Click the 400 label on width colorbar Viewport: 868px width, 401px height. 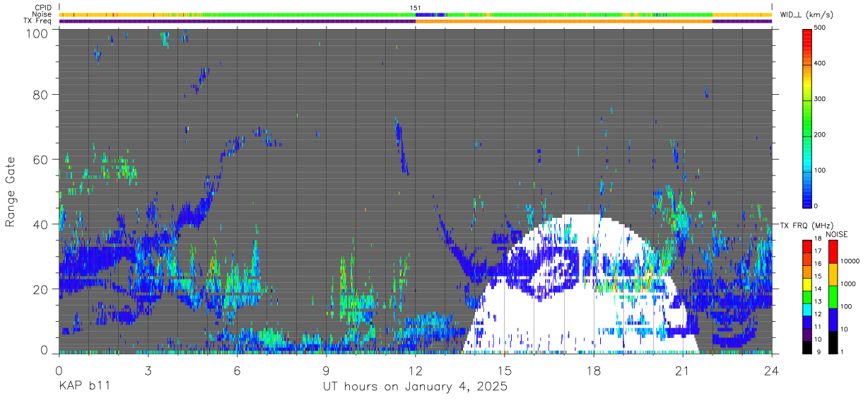click(821, 64)
